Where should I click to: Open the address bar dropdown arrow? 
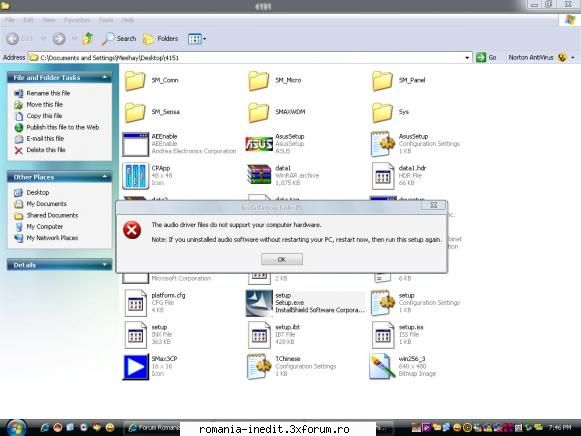(x=467, y=57)
